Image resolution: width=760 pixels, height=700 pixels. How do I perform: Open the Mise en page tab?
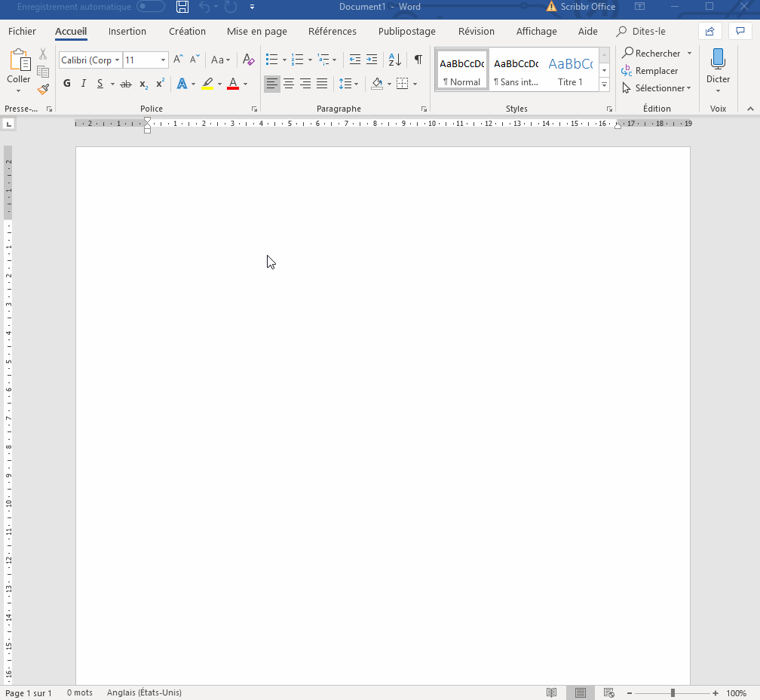[x=257, y=32]
